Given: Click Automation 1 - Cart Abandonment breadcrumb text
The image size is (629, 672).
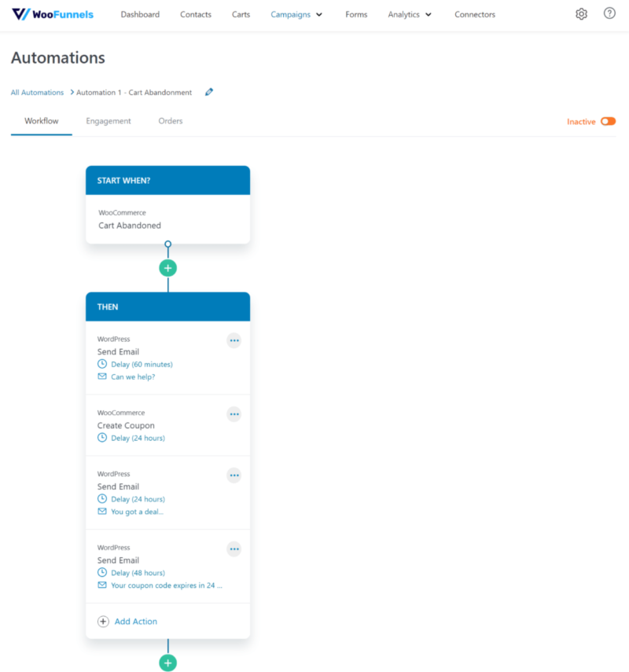Looking at the screenshot, I should click(x=134, y=93).
